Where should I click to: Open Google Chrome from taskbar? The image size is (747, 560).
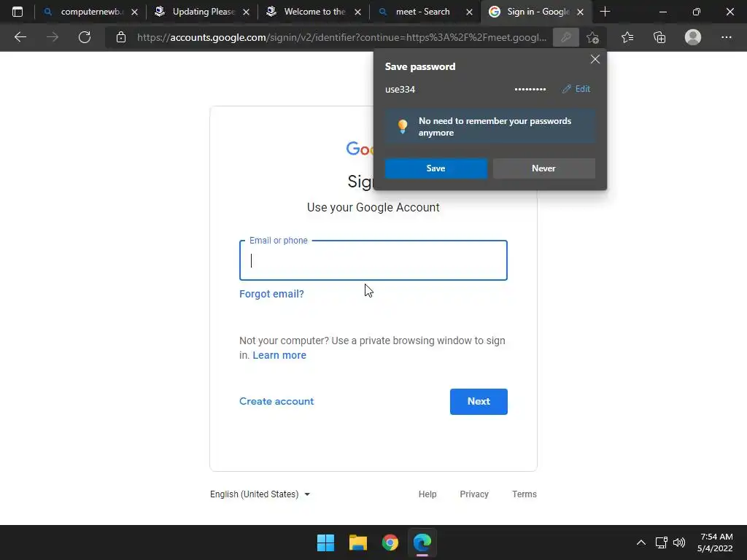(x=390, y=542)
